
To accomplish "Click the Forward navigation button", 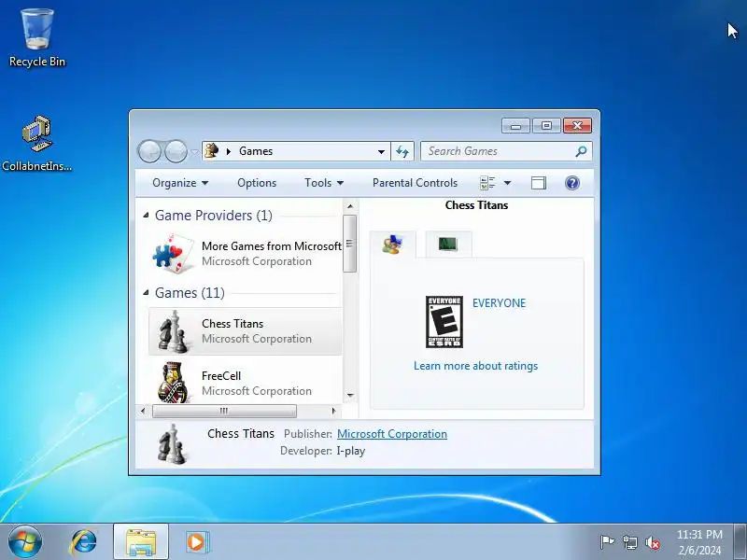I will click(176, 151).
